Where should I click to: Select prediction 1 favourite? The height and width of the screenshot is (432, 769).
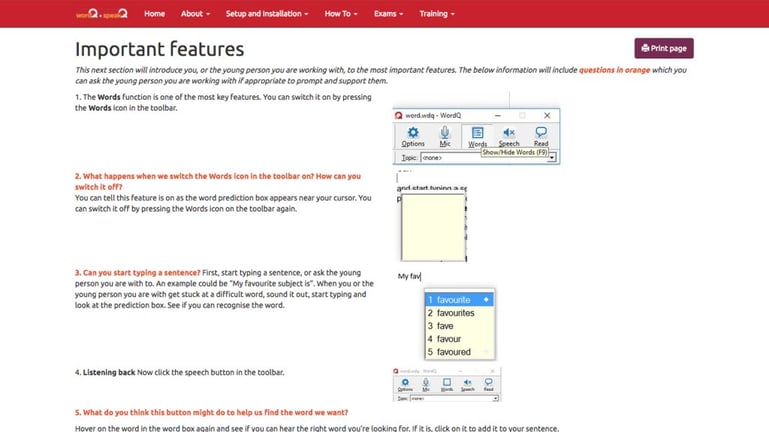click(x=459, y=300)
